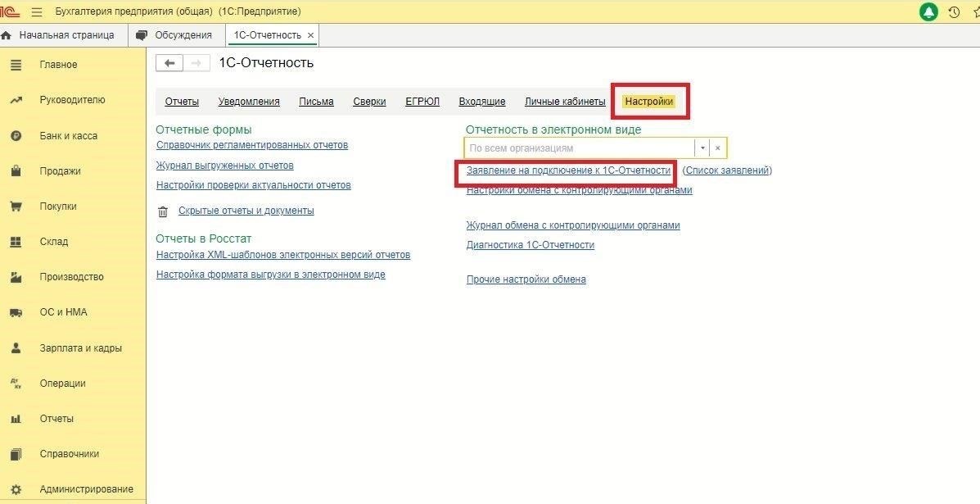The width and height of the screenshot is (980, 504).
Task: Click the Банк и касса coin icon
Action: click(16, 136)
